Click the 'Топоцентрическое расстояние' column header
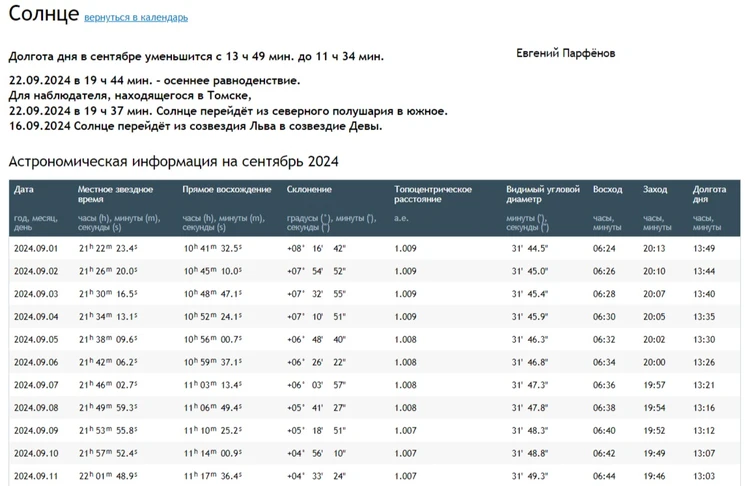The height and width of the screenshot is (486, 750). click(x=433, y=194)
